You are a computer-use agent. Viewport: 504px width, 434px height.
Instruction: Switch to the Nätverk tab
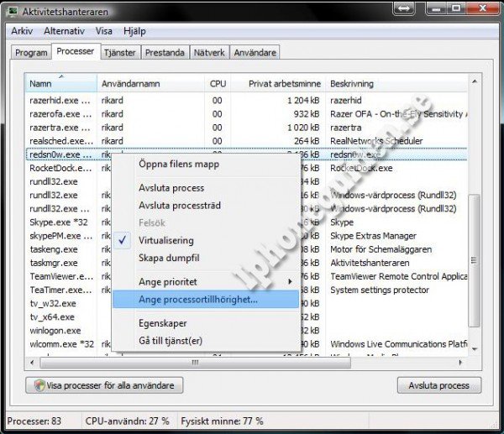pyautogui.click(x=209, y=52)
